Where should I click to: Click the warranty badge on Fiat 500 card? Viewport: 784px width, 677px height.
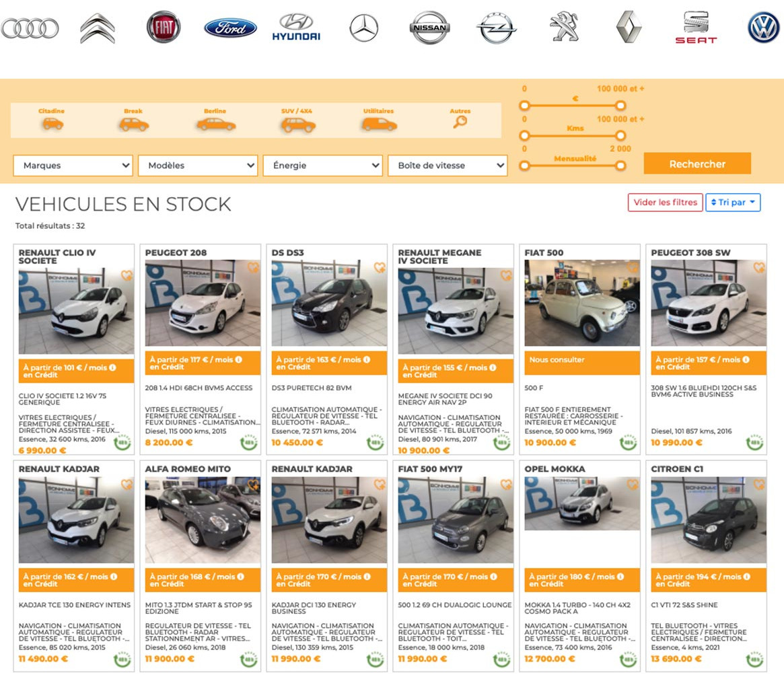coord(629,443)
